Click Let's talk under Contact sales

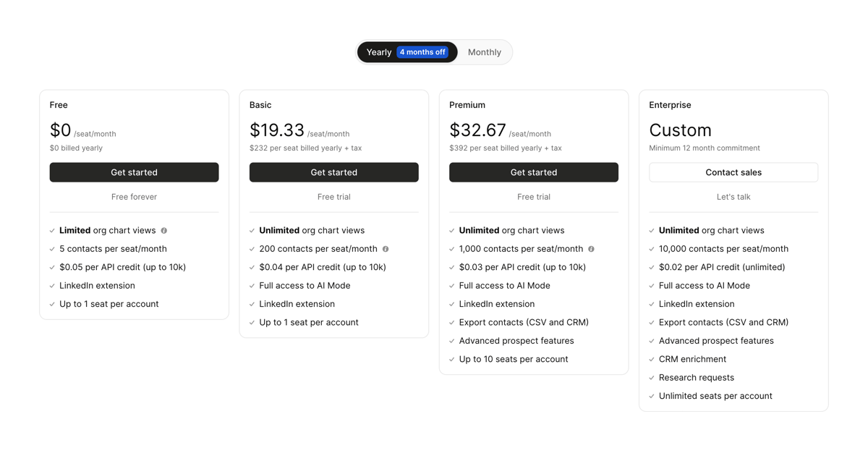point(733,196)
